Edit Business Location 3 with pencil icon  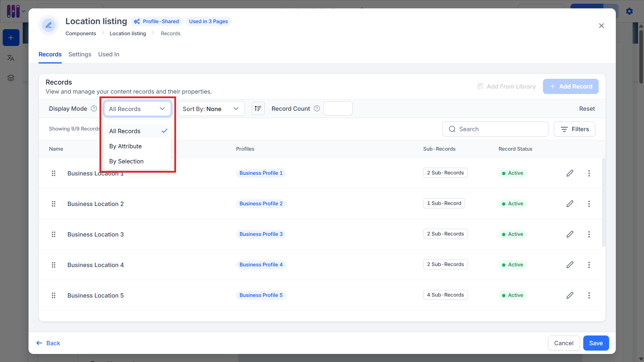click(570, 234)
